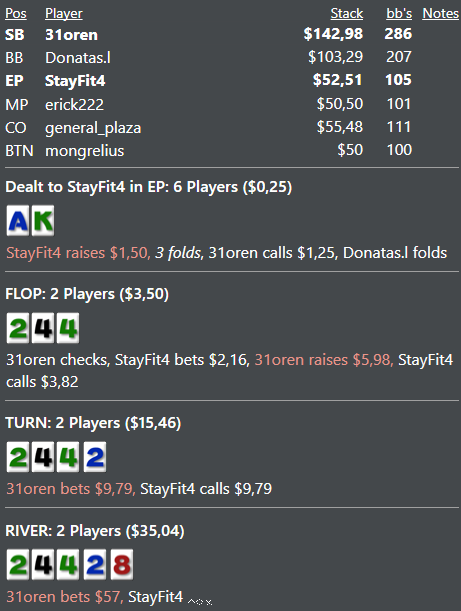The image size is (461, 611).
Task: Open the Notes column header
Action: 440,14
